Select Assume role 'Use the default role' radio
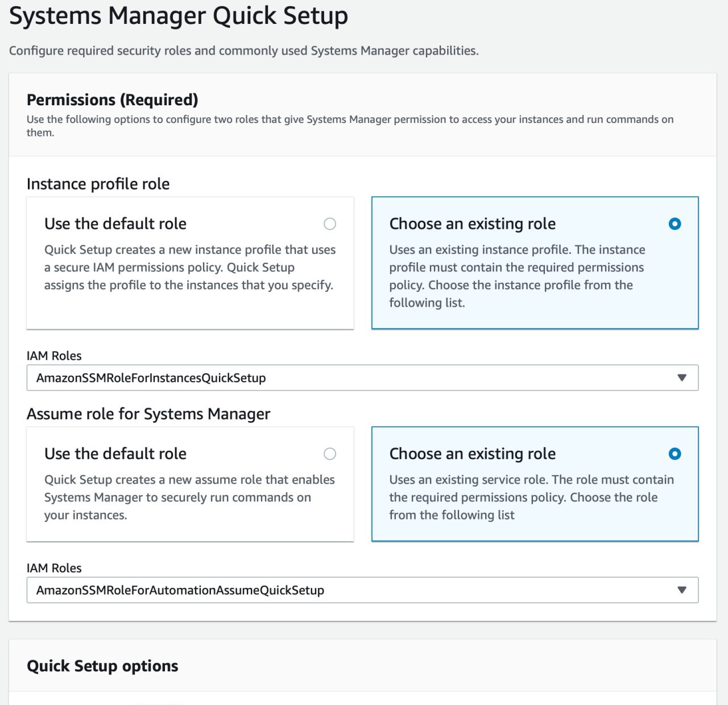 pos(330,453)
